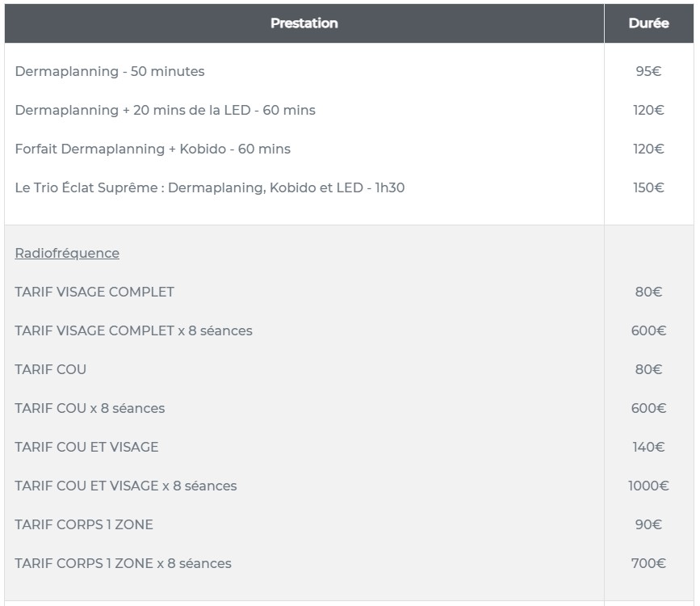The height and width of the screenshot is (606, 700).
Task: Click TARIF COU single session
Action: coord(50,369)
